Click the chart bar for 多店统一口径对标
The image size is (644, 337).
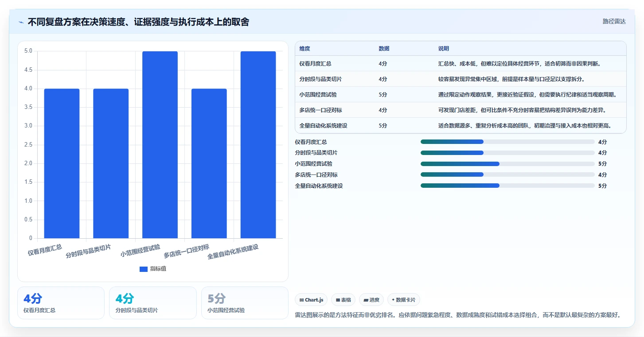point(209,163)
